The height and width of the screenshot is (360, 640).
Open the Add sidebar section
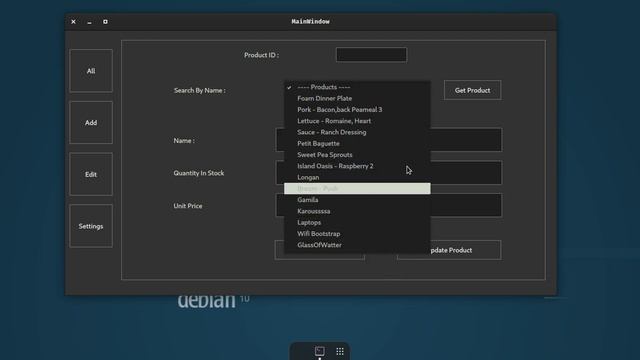tap(91, 122)
